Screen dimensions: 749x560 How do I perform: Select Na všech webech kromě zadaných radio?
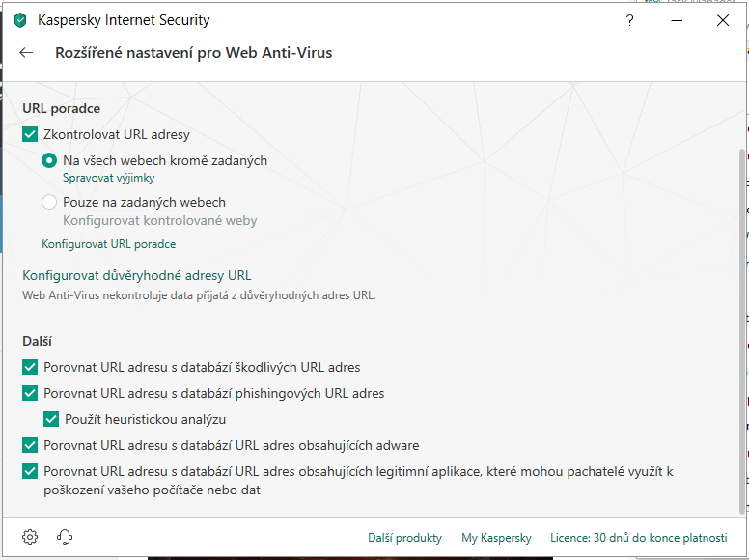(x=49, y=160)
